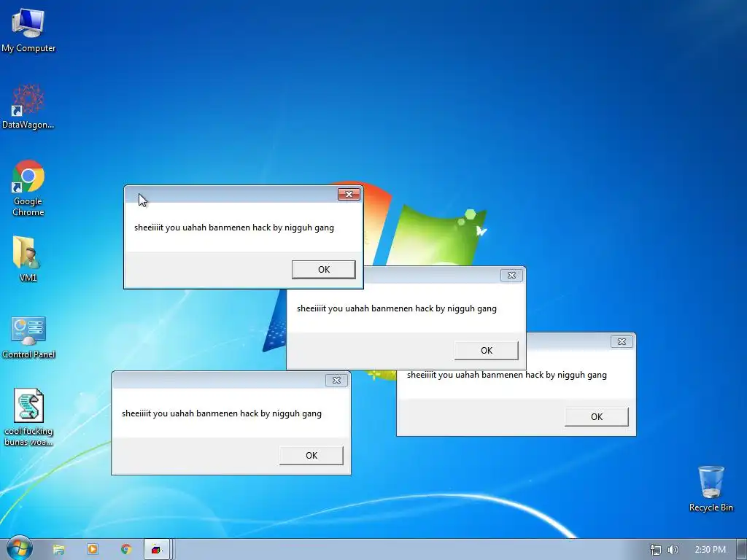Click OK in the middle dialog over the Windows logo
Image resolution: width=747 pixels, height=560 pixels.
487,351
